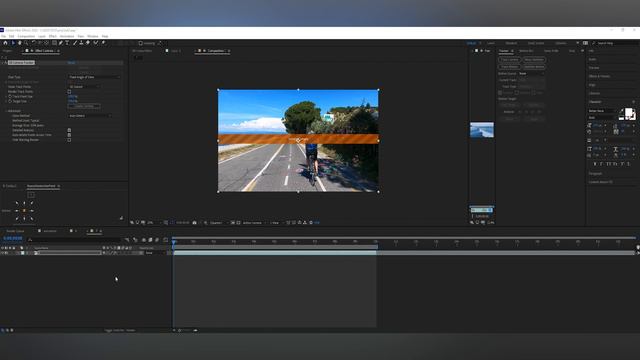Select the Type text tool
This screenshot has width=640, height=360.
tap(67, 43)
